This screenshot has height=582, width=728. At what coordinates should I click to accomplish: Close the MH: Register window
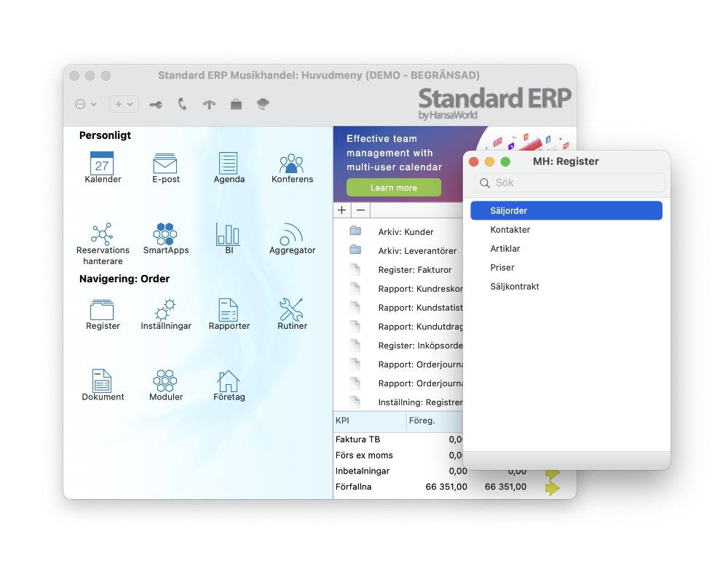(x=474, y=162)
